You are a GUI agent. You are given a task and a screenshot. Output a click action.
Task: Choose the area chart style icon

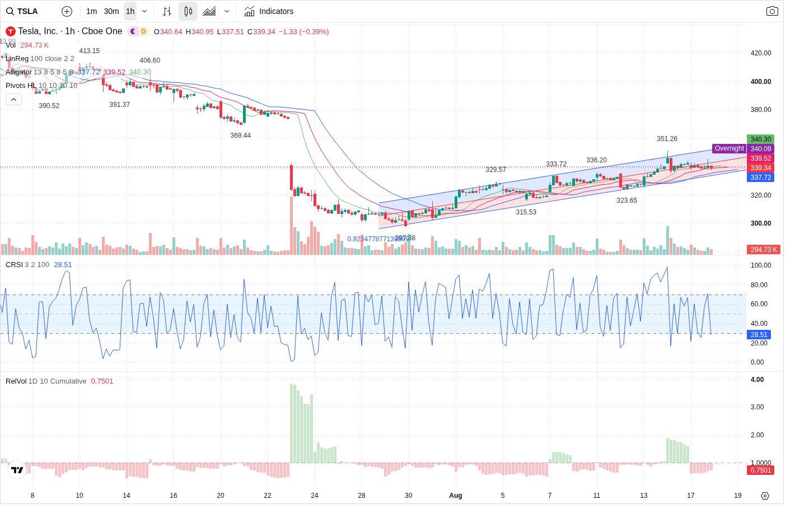(x=209, y=11)
